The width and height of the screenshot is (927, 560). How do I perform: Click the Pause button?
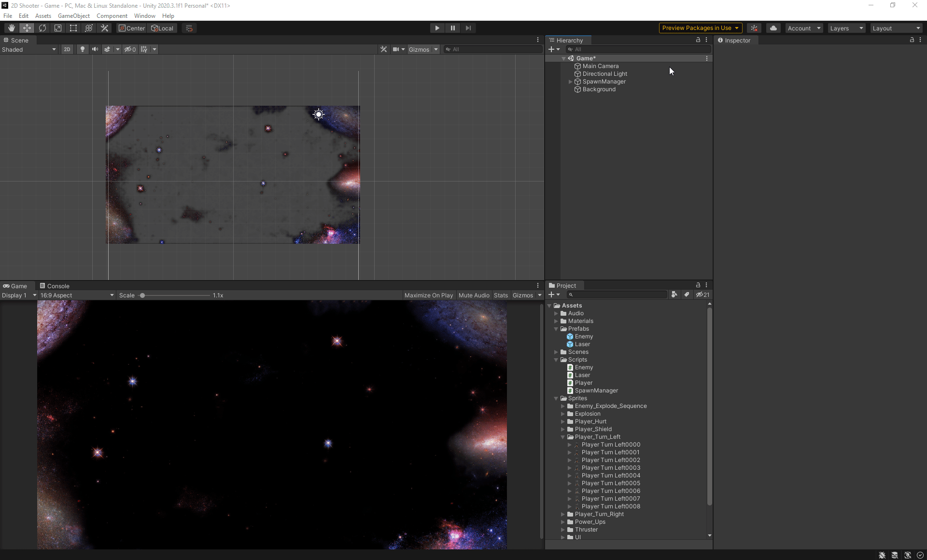pyautogui.click(x=452, y=28)
